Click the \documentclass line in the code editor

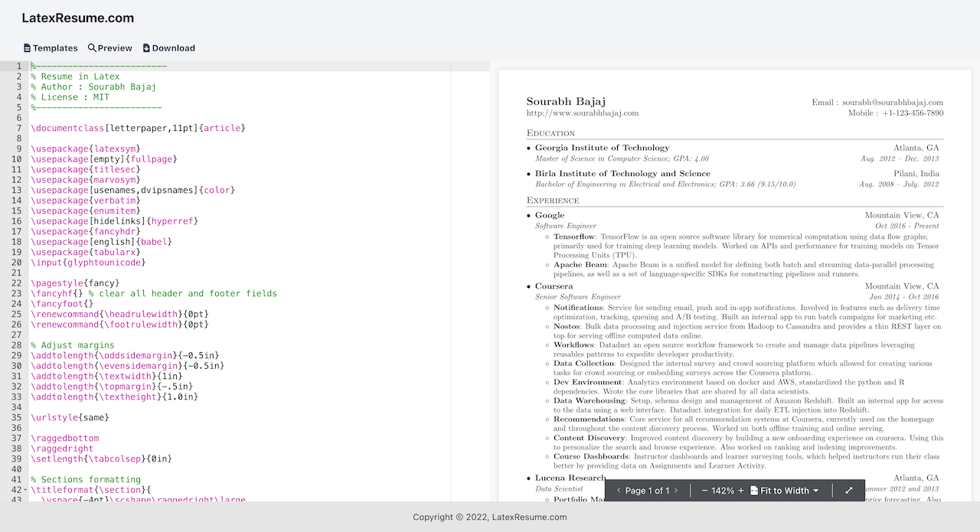click(138, 128)
